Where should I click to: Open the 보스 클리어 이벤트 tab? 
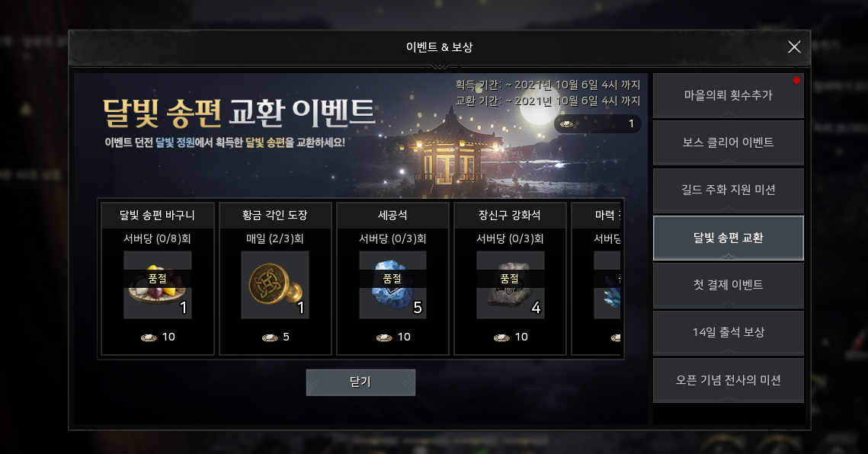pyautogui.click(x=729, y=143)
